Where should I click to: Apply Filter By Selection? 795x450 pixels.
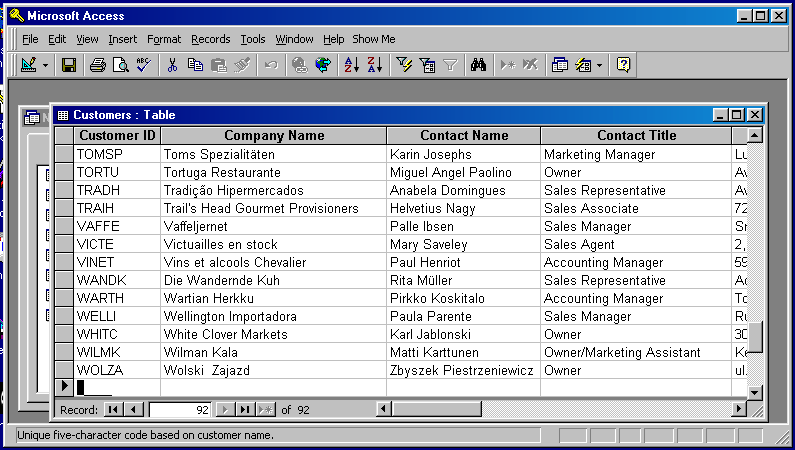click(x=404, y=65)
